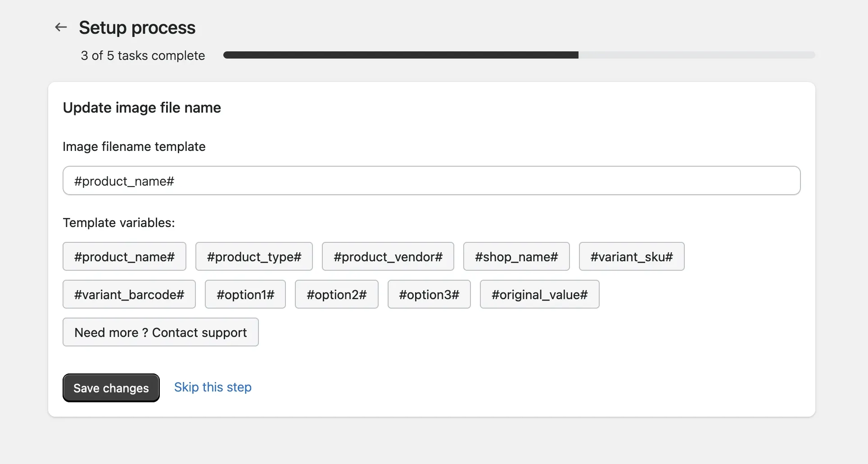The height and width of the screenshot is (464, 868).
Task: Insert the #variant_barcode# variable
Action: [129, 295]
